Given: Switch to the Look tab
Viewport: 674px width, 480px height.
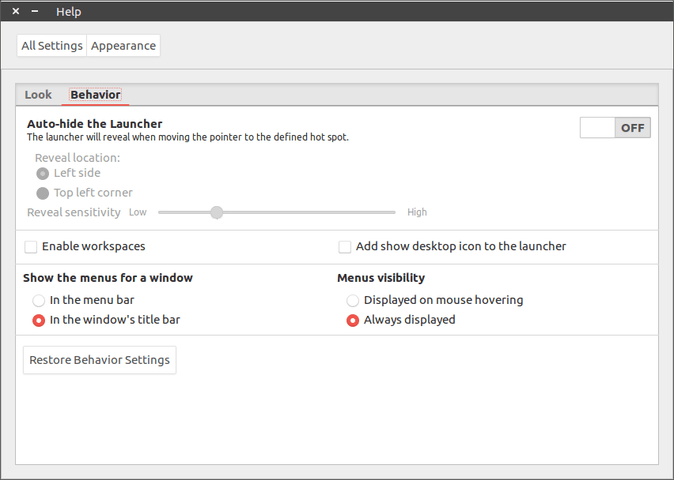Looking at the screenshot, I should (38, 95).
